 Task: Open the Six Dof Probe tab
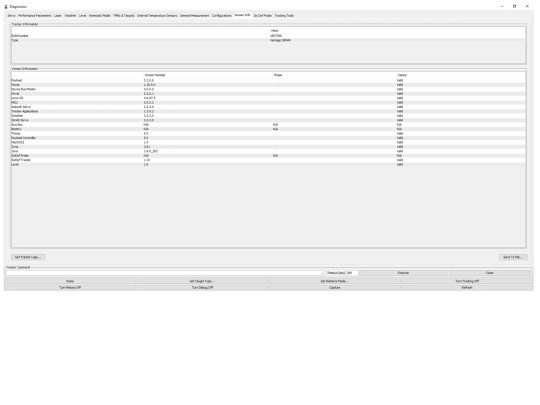coord(263,15)
